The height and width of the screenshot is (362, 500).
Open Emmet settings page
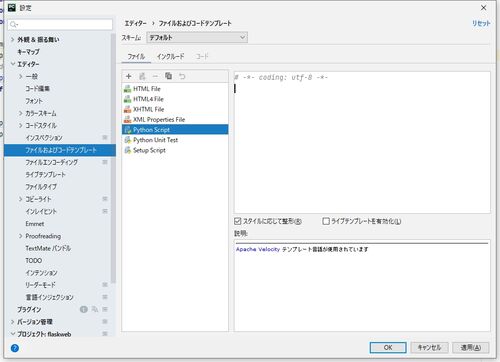click(35, 224)
